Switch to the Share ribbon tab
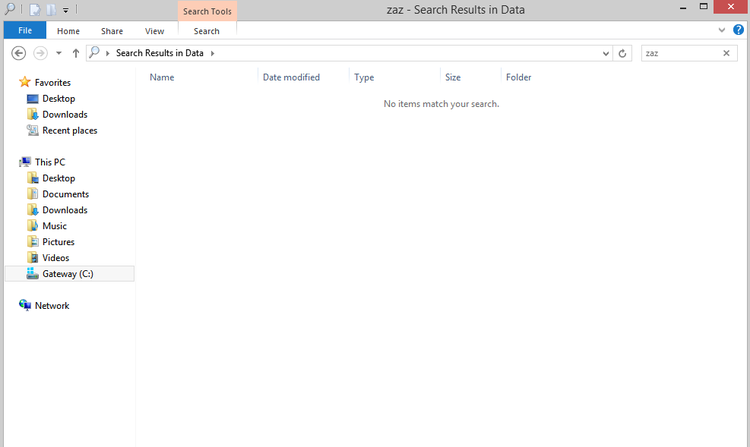Screen dimensions: 750x447 click(112, 31)
